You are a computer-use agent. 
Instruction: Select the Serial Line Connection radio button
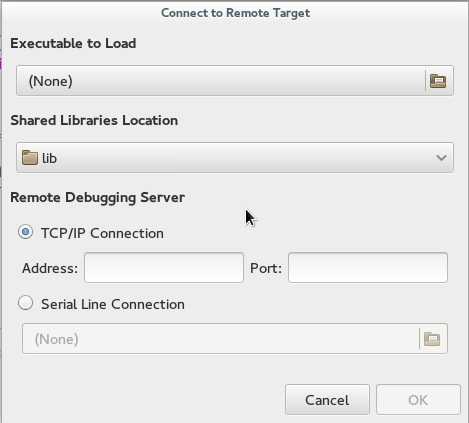[x=25, y=303]
